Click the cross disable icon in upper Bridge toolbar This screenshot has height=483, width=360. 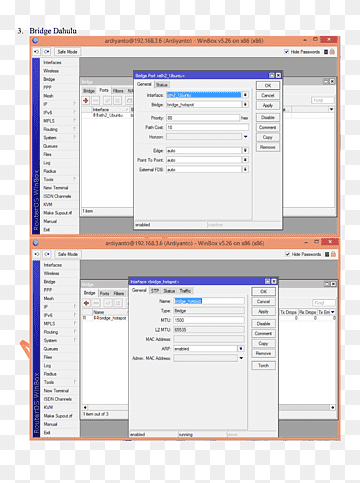pos(117,100)
